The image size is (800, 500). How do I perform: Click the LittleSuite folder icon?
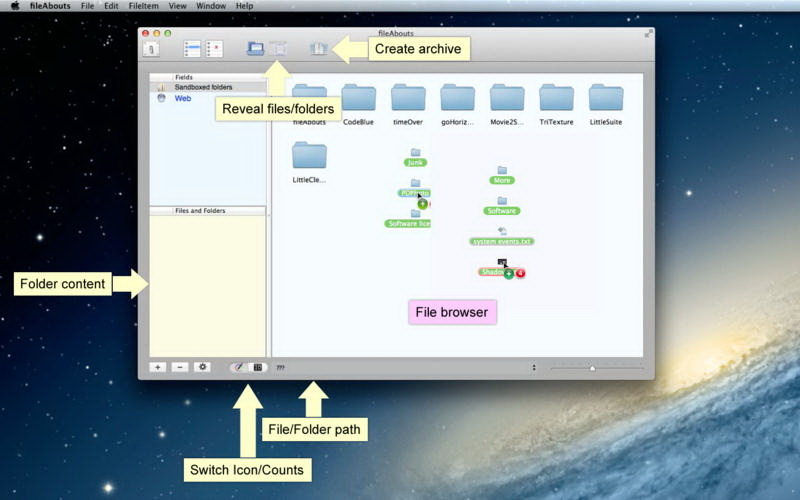tap(606, 98)
